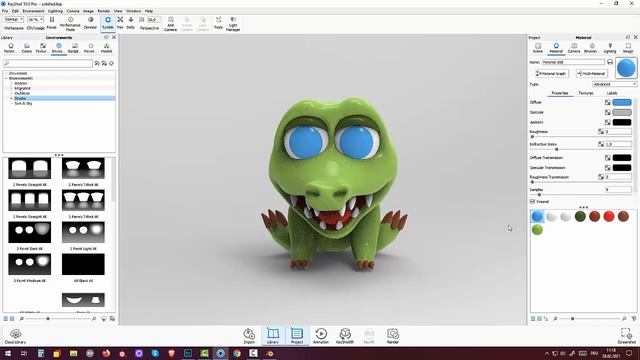Open the Animation panel
Image resolution: width=640 pixels, height=360 pixels.
pyautogui.click(x=321, y=336)
